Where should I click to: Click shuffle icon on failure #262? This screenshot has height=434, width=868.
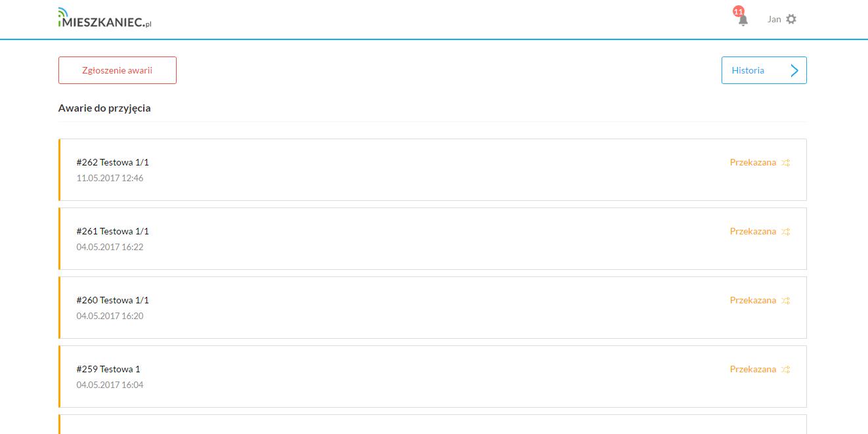[786, 163]
